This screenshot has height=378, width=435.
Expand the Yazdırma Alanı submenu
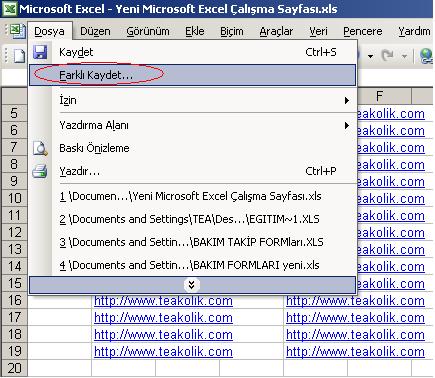click(x=193, y=125)
